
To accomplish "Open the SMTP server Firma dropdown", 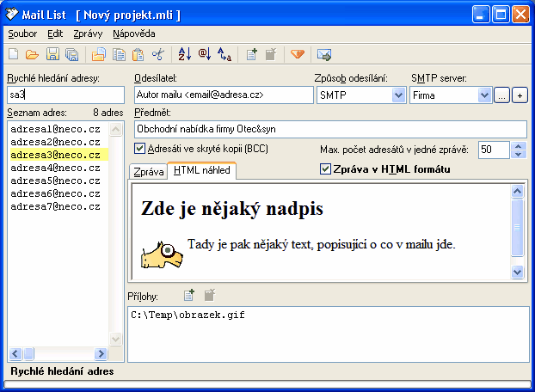I will point(484,95).
